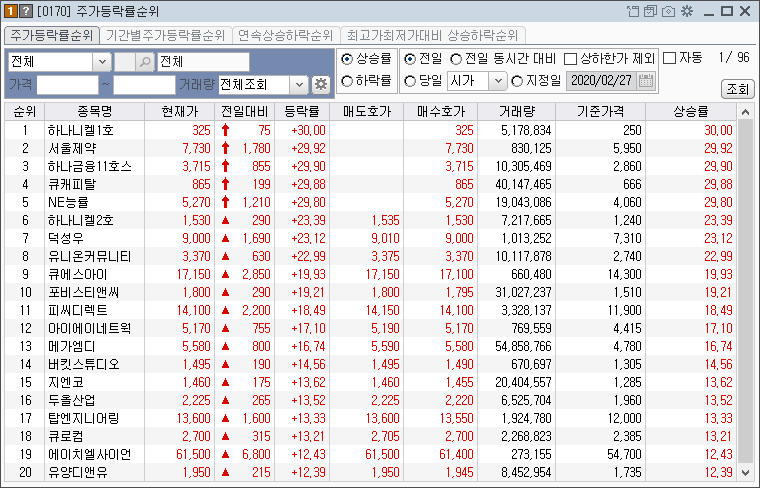The width and height of the screenshot is (760, 488).
Task: Sort by the 현재가 column header
Action: click(179, 111)
